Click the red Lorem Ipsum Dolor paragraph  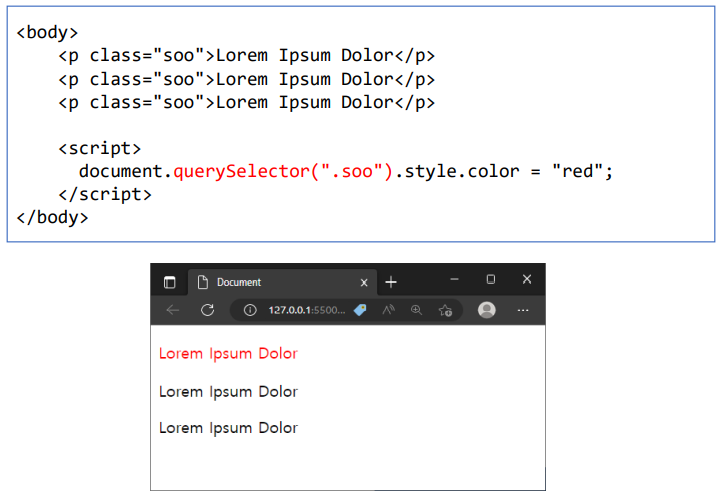(x=228, y=353)
